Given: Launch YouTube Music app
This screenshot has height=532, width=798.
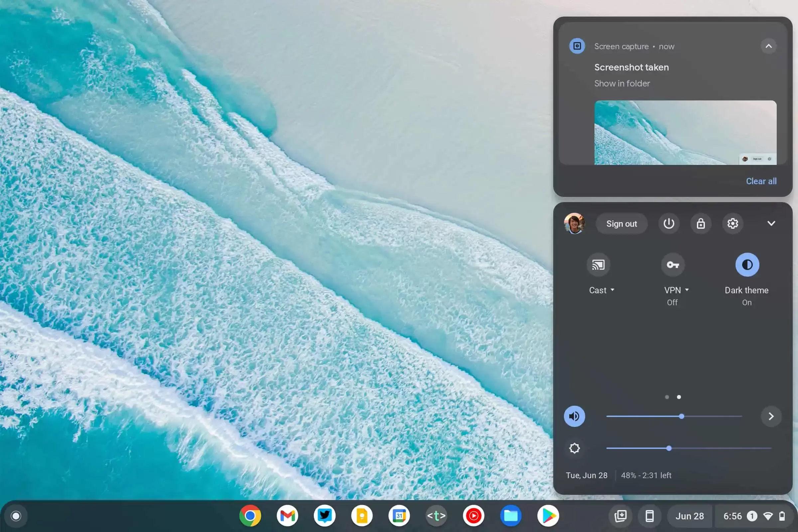Looking at the screenshot, I should (473, 516).
